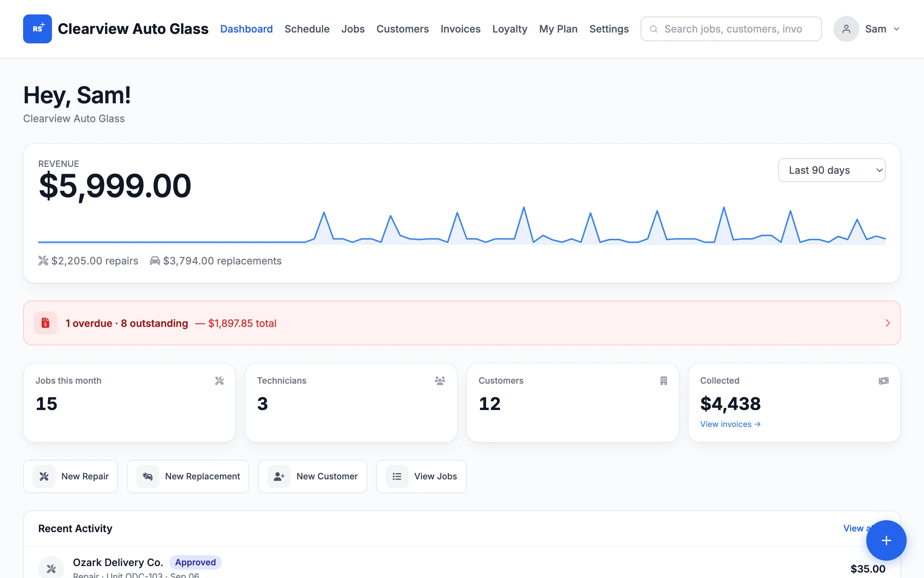The image size is (924, 578).
Task: Open overdue invoices via the right chevron
Action: [888, 323]
